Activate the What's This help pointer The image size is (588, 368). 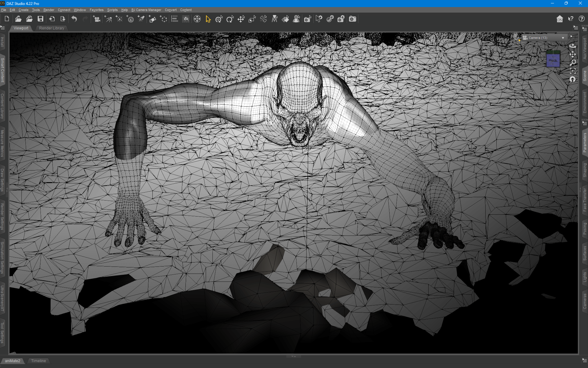coord(571,19)
